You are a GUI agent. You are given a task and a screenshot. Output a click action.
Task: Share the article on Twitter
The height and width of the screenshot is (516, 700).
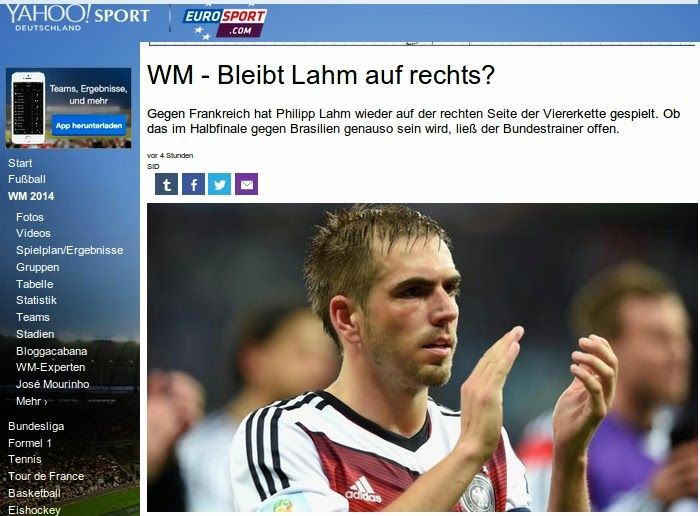220,184
